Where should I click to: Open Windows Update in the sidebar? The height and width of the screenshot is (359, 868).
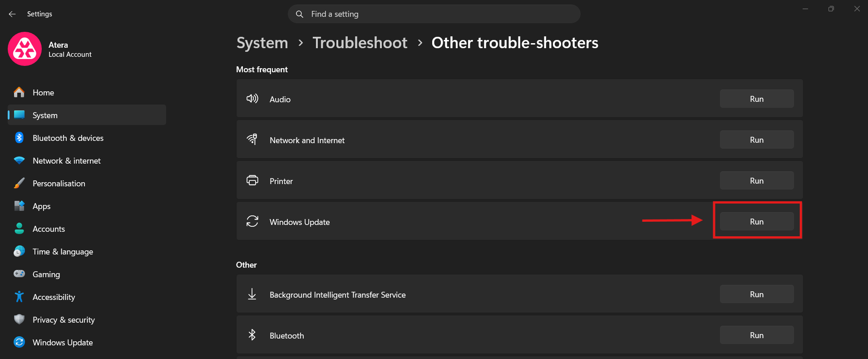click(87, 342)
